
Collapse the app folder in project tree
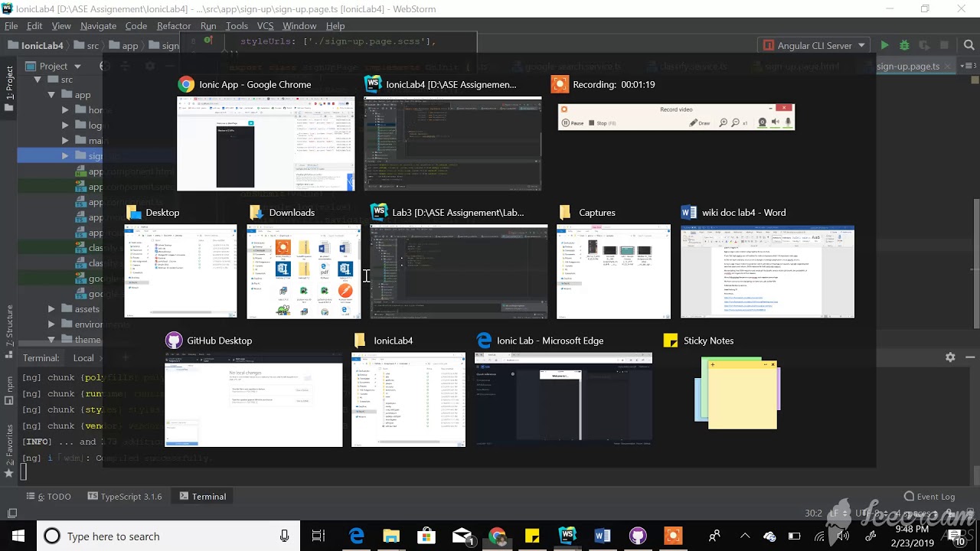[x=51, y=95]
